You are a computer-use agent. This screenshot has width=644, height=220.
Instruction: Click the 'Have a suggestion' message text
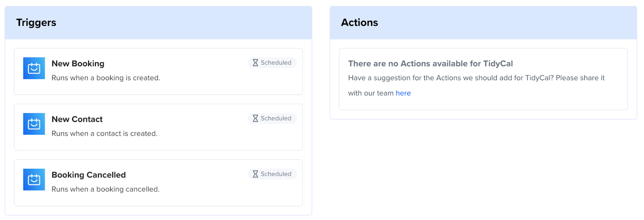click(476, 78)
